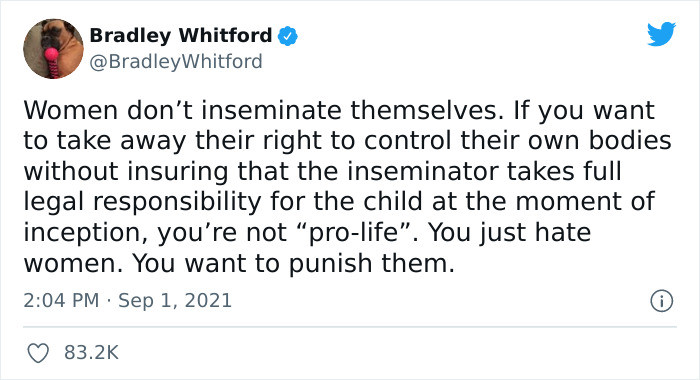Viewport: 700px width, 380px height.
Task: Select the Sep 1, 2021 date
Action: pos(175,301)
